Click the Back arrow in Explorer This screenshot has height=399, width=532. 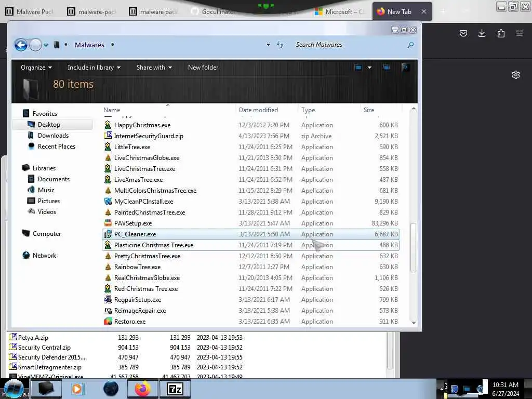(x=21, y=45)
